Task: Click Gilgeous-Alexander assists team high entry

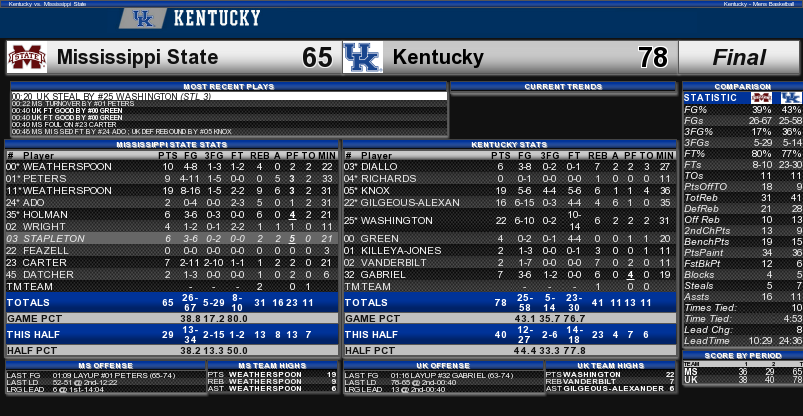Action: tap(611, 389)
